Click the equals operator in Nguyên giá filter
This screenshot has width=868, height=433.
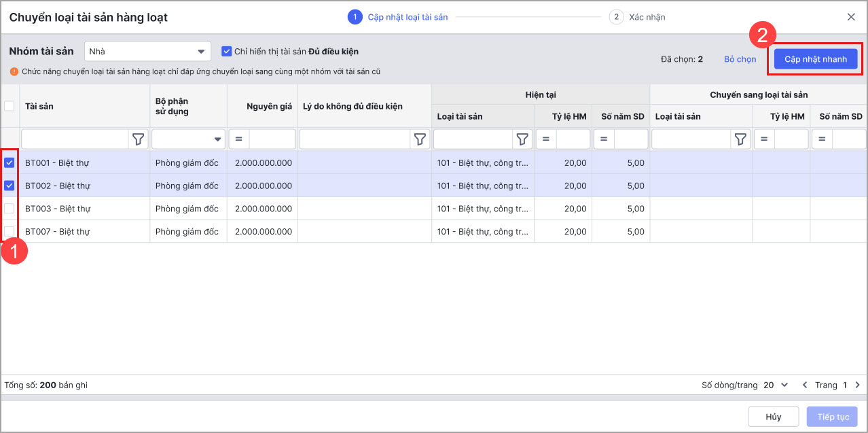coord(239,139)
